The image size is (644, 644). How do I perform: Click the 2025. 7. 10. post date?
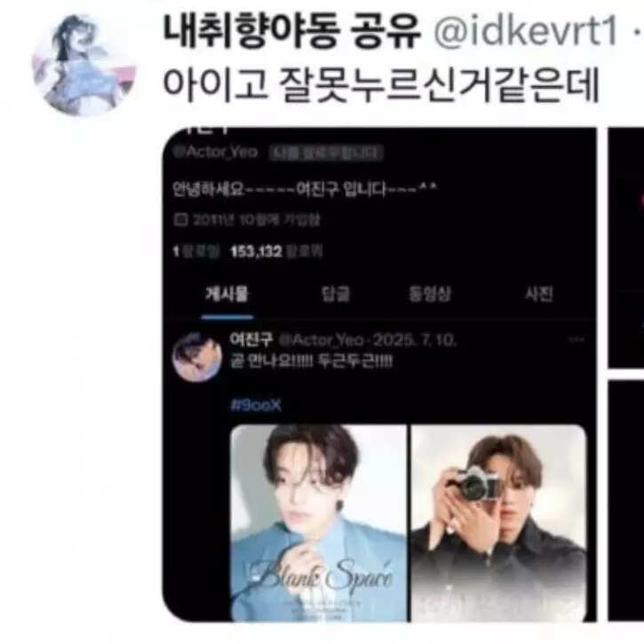415,340
